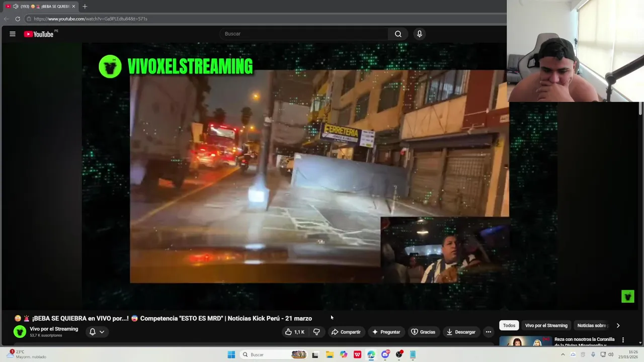Click the Gracias thanks button
Viewport: 644px width, 362px height.
tap(423, 332)
